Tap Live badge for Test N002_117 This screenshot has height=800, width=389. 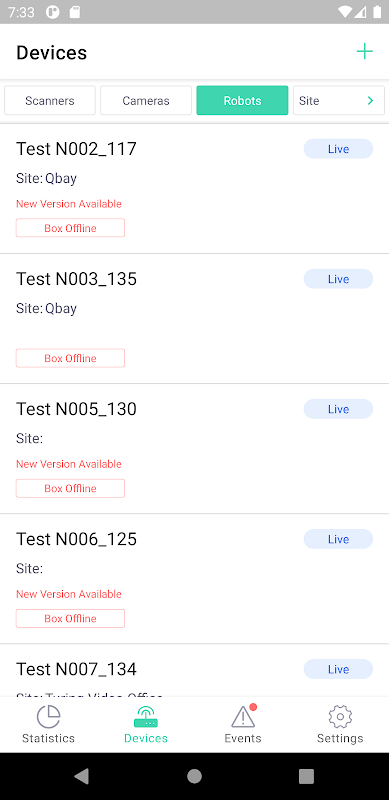338,149
